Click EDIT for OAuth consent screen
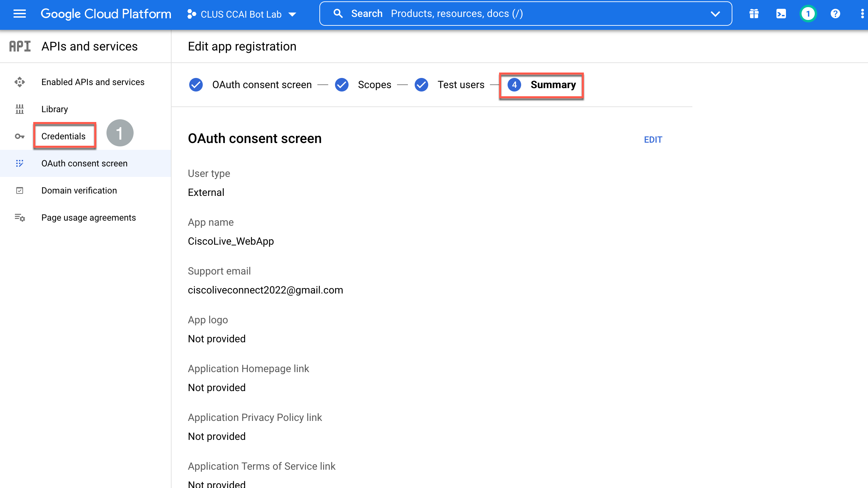The height and width of the screenshot is (488, 868). [653, 140]
